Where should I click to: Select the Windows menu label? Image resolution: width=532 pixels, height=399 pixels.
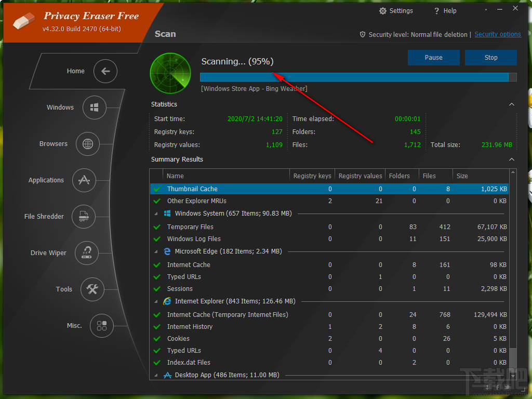60,107
